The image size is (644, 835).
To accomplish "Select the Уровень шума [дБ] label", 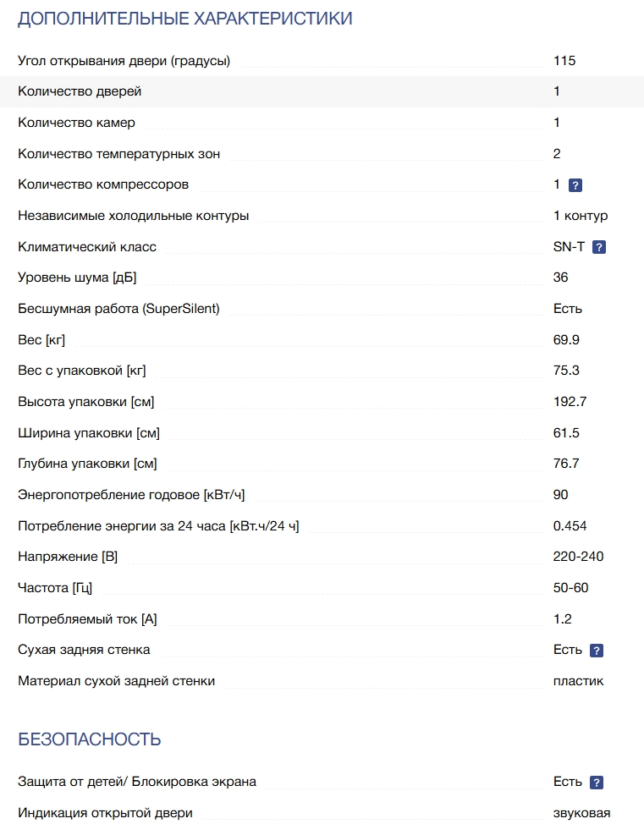I will 77,277.
